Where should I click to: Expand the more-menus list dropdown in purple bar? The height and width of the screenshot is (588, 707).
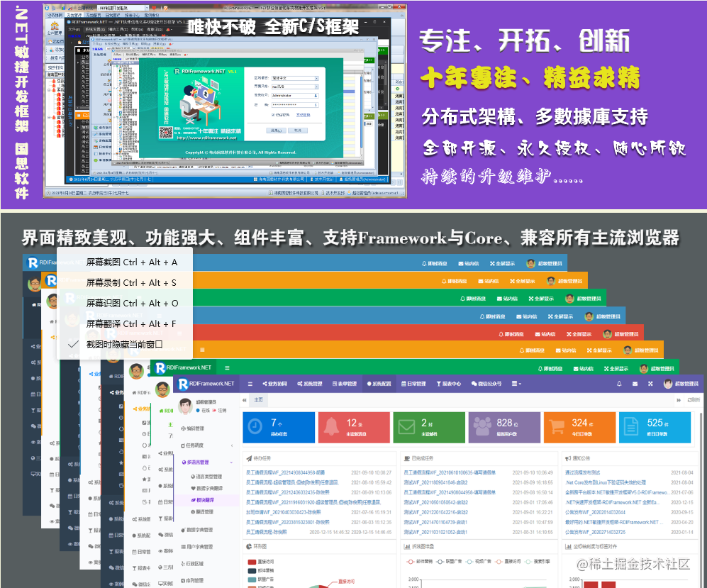pos(516,384)
